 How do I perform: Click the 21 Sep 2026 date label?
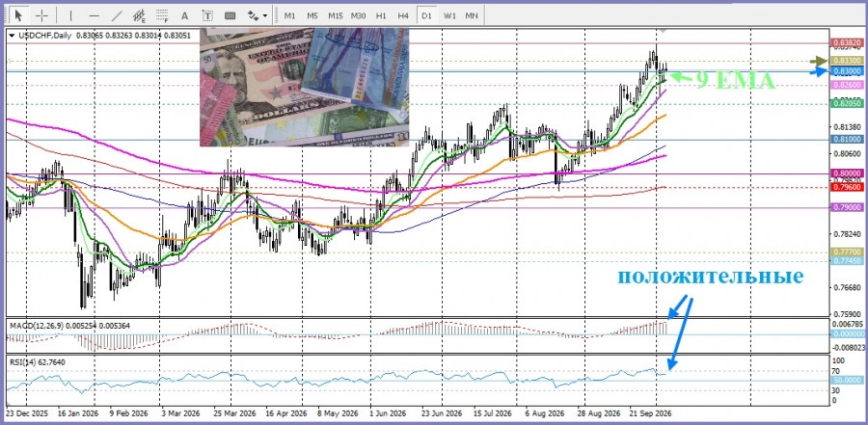[650, 413]
